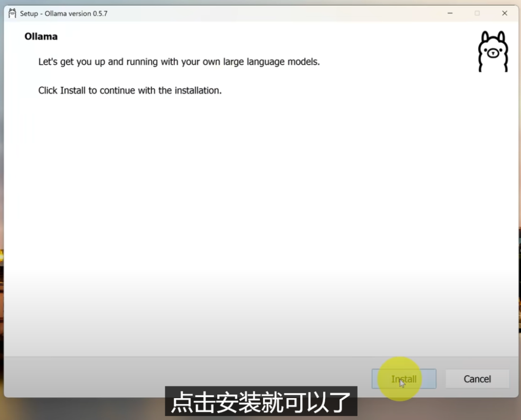Cancel the Ollama setup
This screenshot has height=420, width=521.
pos(477,379)
